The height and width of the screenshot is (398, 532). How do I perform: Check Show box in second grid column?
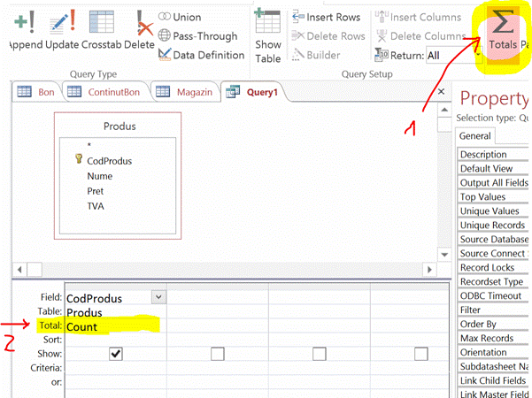point(217,354)
